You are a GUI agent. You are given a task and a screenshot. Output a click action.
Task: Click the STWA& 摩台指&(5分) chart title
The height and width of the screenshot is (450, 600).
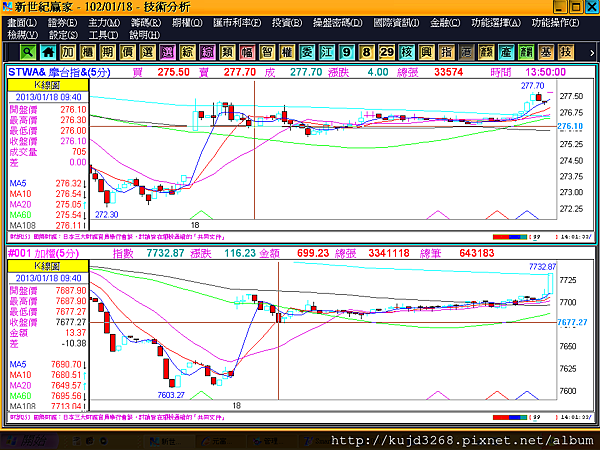coord(59,72)
